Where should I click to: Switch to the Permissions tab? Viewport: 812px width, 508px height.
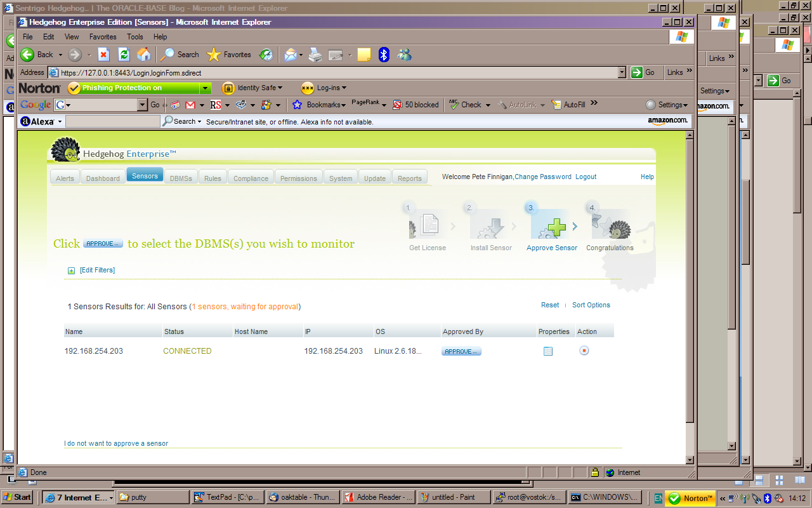[298, 178]
